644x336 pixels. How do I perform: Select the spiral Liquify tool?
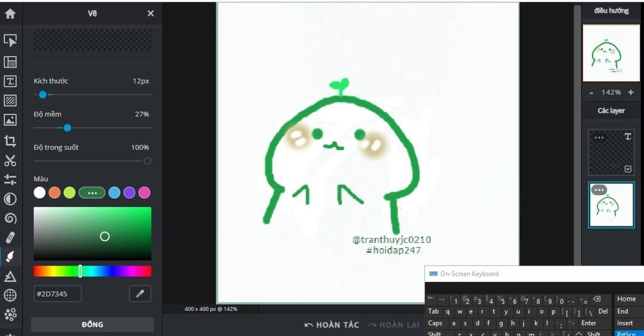(10, 218)
